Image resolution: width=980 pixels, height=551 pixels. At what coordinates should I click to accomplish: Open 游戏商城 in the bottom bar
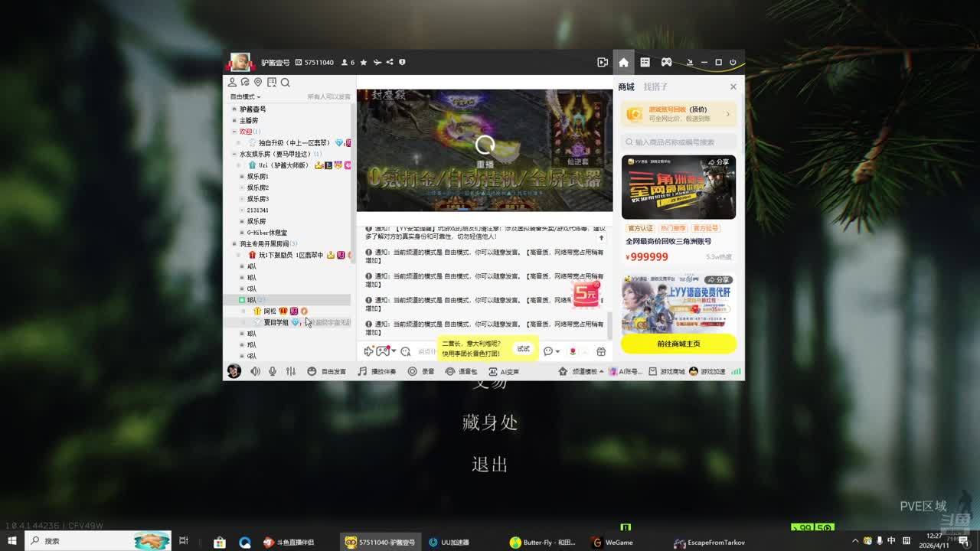tap(667, 371)
